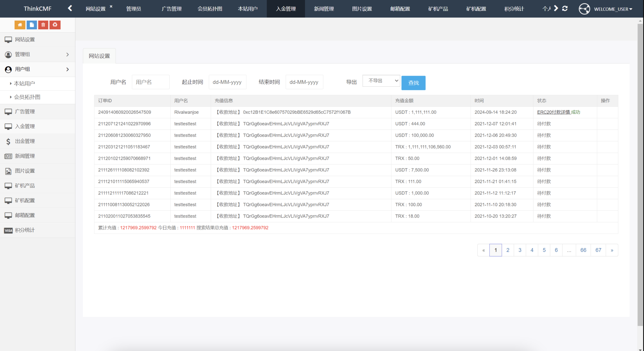Click the red recycle icon button
This screenshot has width=644, height=351.
tap(55, 25)
